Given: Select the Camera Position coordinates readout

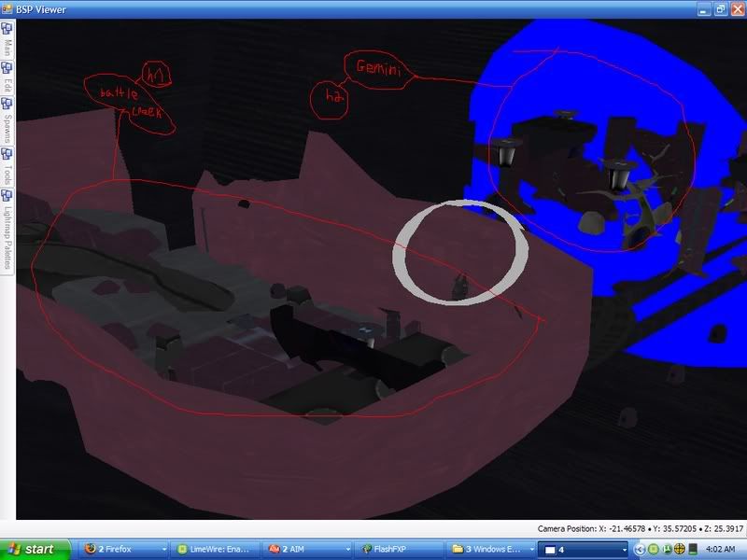Looking at the screenshot, I should (x=640, y=528).
